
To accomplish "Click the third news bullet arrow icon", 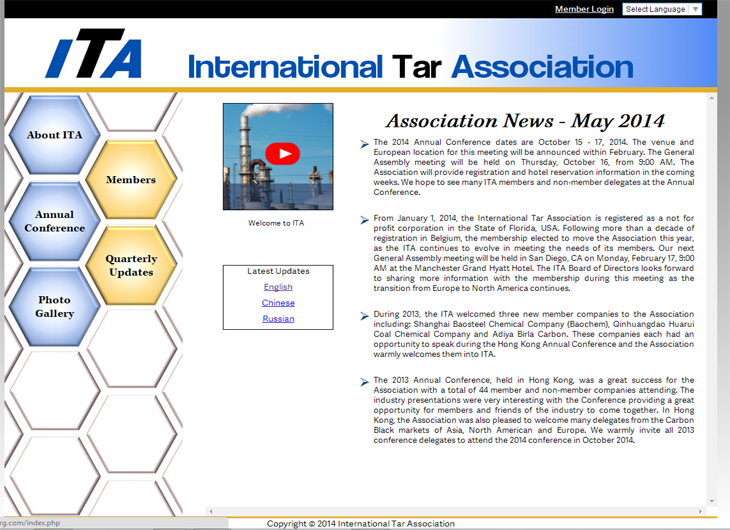I will 364,315.
